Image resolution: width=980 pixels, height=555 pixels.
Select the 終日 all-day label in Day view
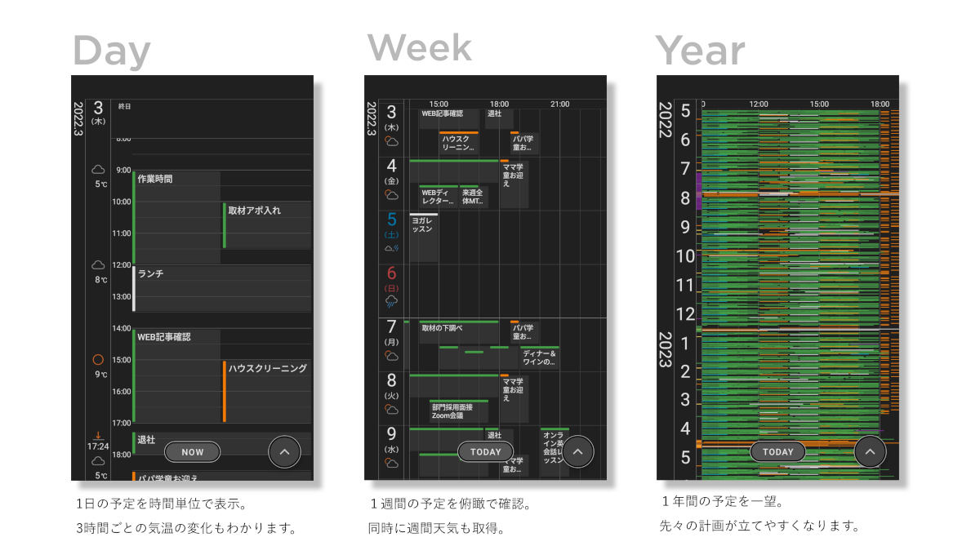pyautogui.click(x=124, y=107)
